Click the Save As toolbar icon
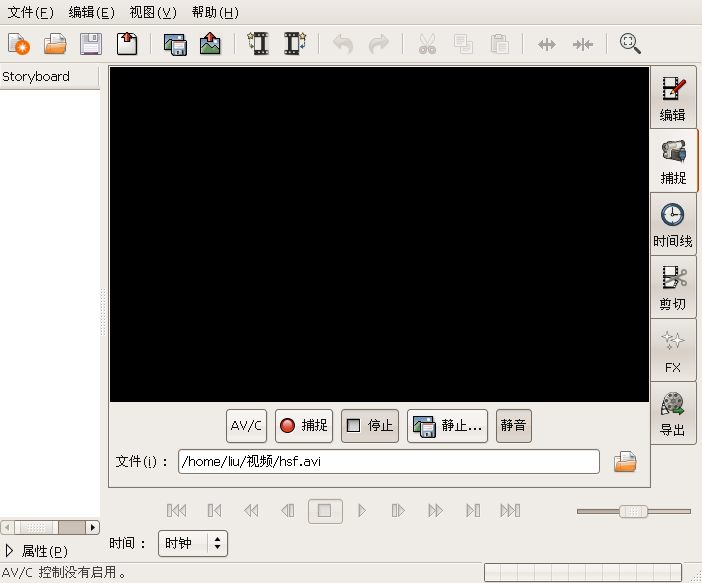Viewport: 702px width, 583px height. [127, 44]
